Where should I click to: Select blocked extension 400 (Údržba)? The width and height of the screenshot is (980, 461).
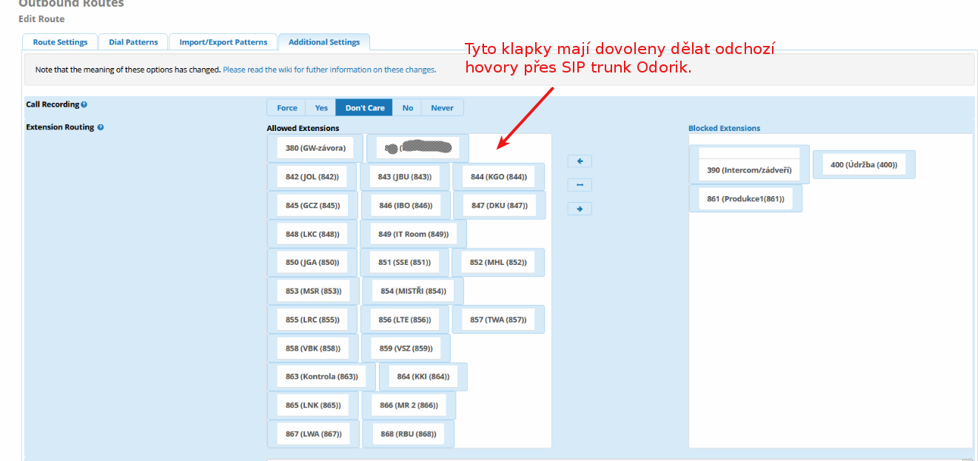coord(863,164)
